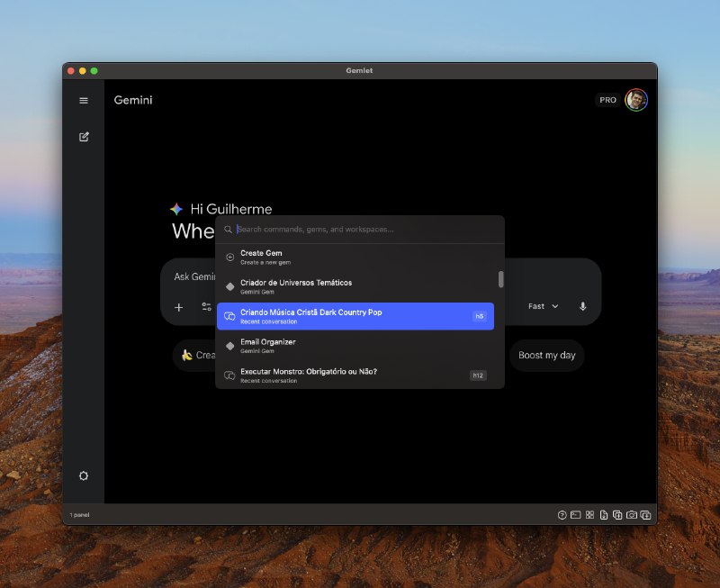720x588 pixels.
Task: Click the add-panel icon at bottom right
Action: click(x=646, y=514)
